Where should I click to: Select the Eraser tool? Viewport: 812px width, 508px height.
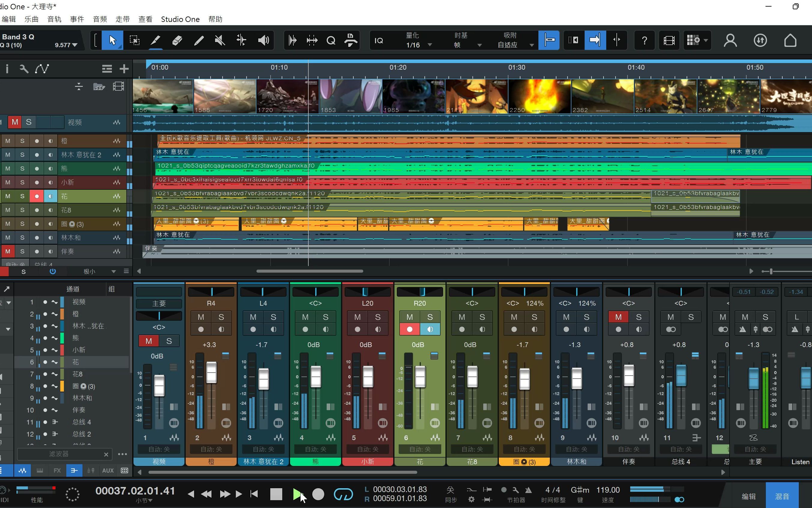(x=177, y=40)
